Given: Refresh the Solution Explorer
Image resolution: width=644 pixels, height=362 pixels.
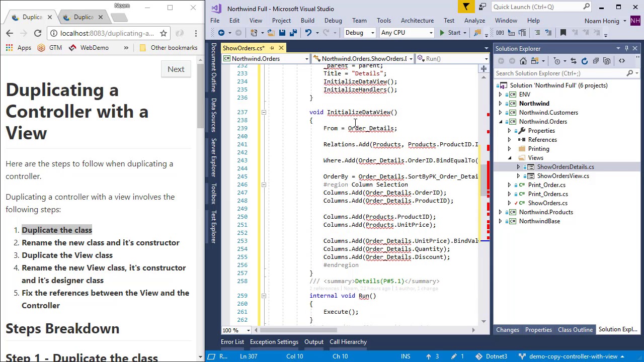Looking at the screenshot, I should [584, 61].
